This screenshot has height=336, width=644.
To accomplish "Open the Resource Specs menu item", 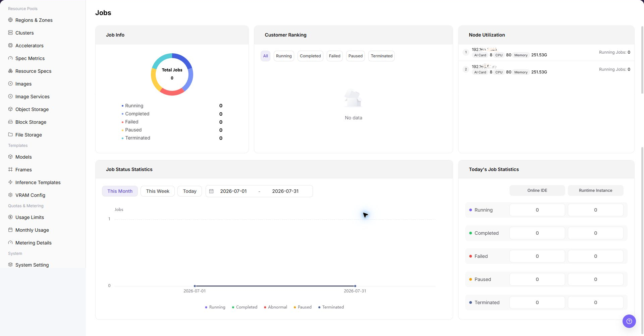I will [x=33, y=71].
